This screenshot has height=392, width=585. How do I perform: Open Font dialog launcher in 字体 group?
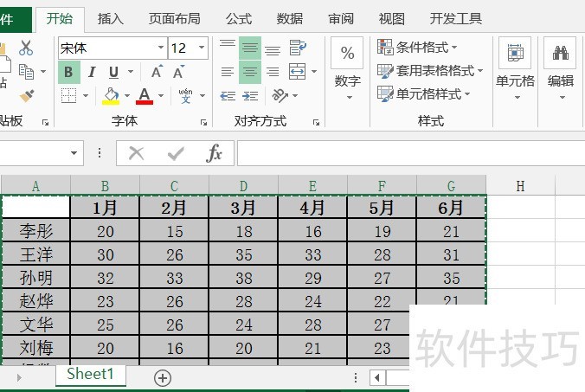[x=203, y=122]
